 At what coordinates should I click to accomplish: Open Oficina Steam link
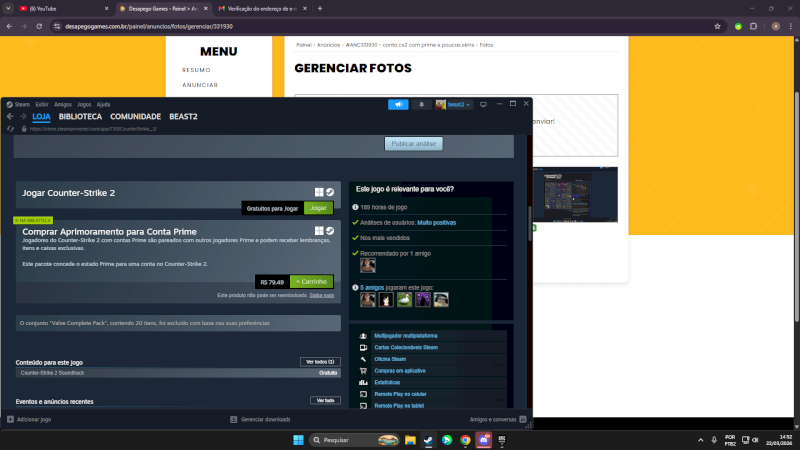[x=390, y=359]
